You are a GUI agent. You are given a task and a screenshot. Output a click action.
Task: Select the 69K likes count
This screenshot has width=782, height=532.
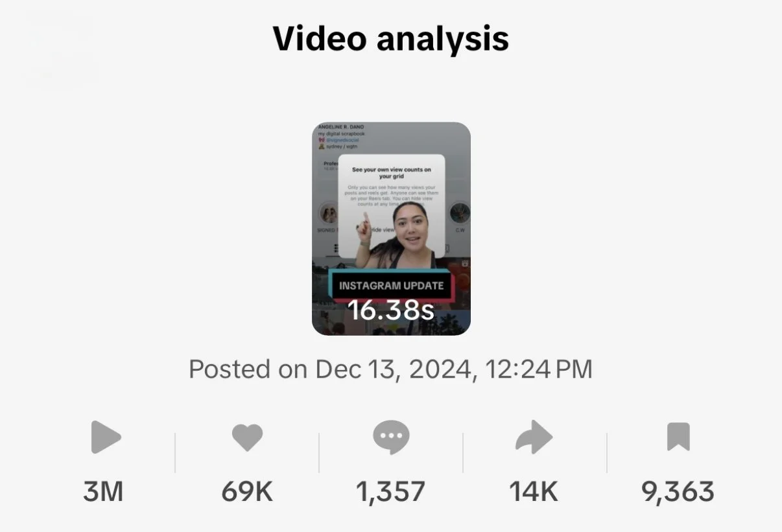tap(247, 492)
